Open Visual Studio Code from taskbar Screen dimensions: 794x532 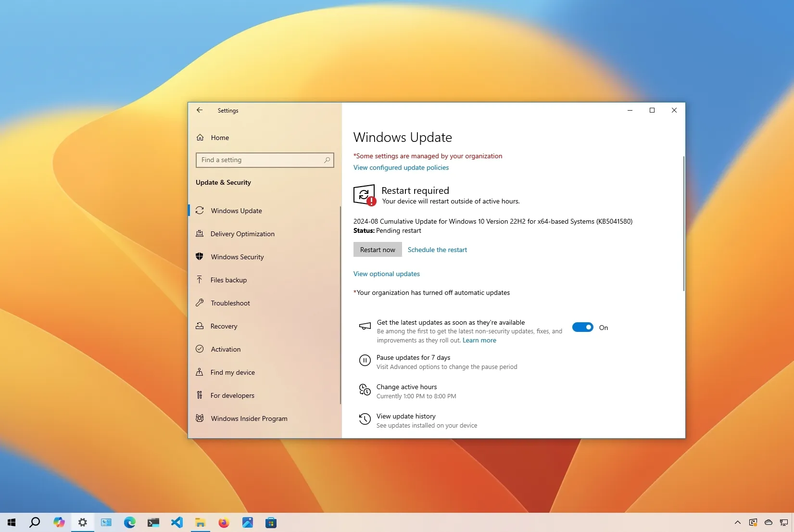(176, 522)
